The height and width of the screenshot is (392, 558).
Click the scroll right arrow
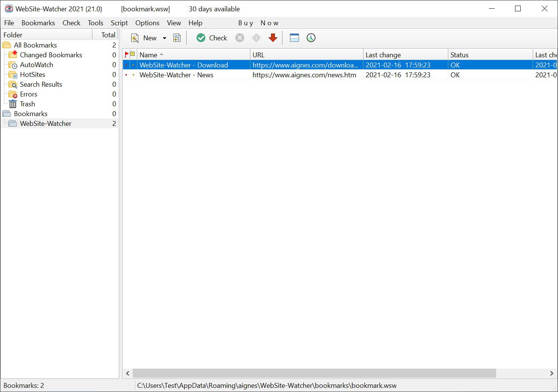click(552, 373)
